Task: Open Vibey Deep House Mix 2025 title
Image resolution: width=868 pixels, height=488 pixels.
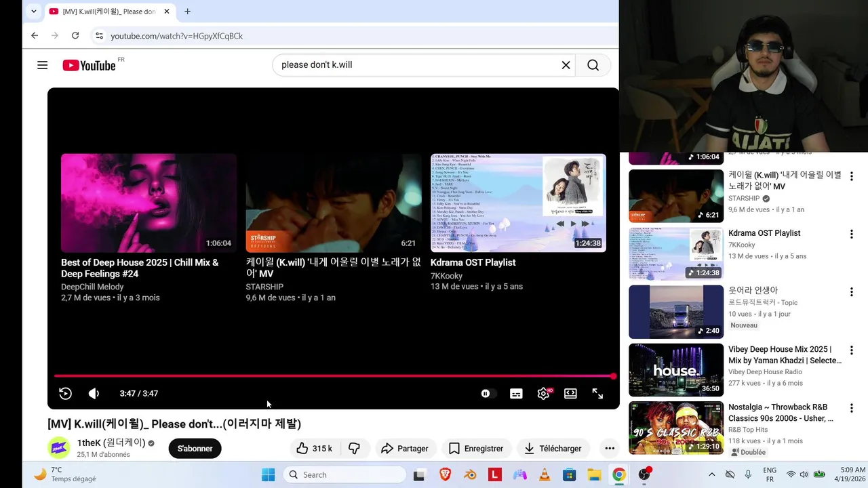Action: click(x=785, y=355)
